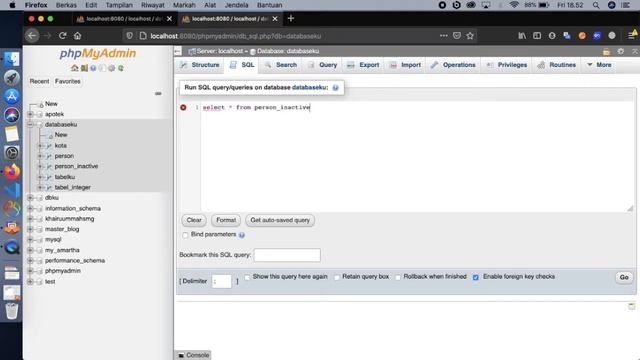Click the Delimiter input field
Viewport: 640px width, 360px height.
pyautogui.click(x=222, y=281)
